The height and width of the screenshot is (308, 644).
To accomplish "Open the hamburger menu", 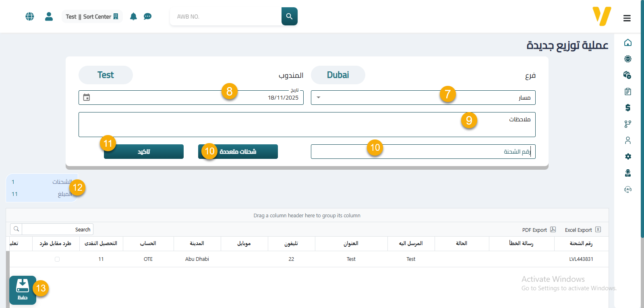I will [x=627, y=18].
